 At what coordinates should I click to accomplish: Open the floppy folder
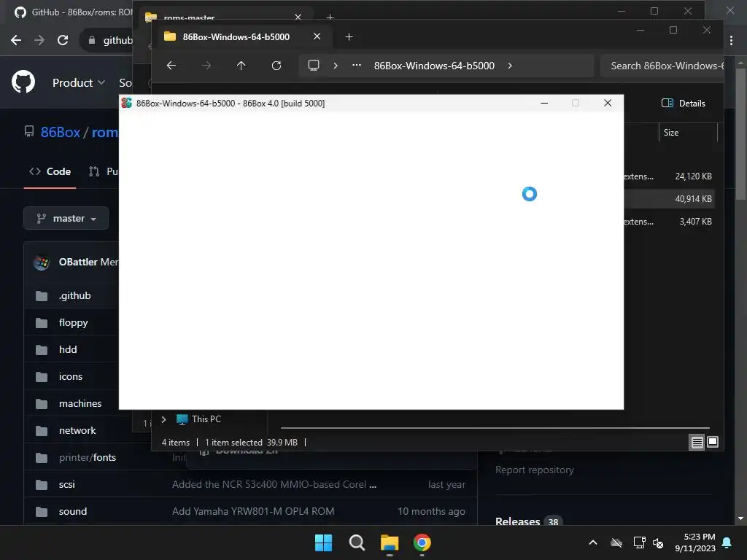tap(74, 323)
